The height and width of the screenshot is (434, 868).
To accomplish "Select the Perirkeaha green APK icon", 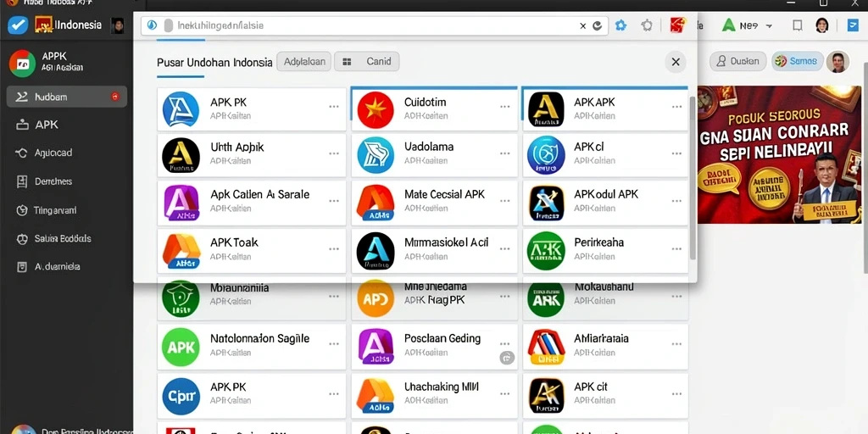I will click(x=546, y=251).
